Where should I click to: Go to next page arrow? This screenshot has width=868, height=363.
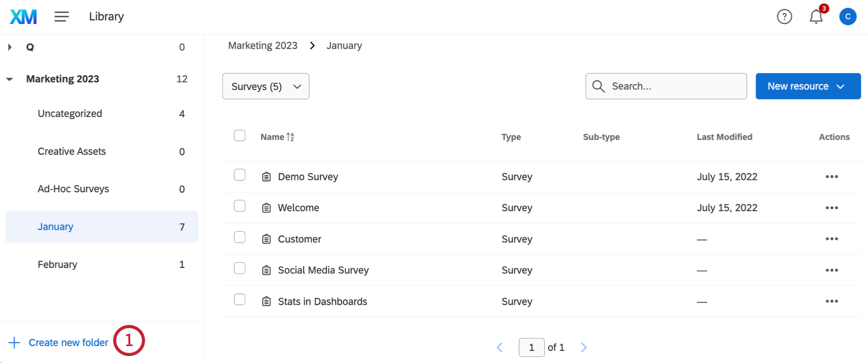[x=584, y=348]
